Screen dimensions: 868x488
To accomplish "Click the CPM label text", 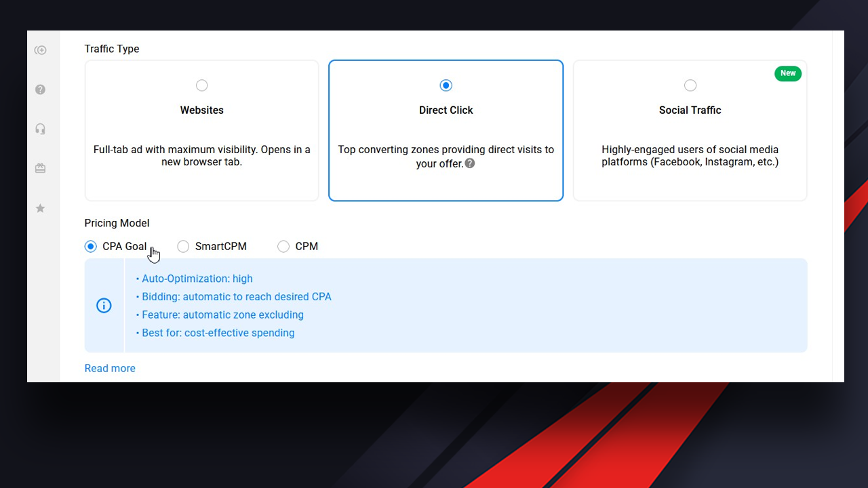I will [x=307, y=247].
